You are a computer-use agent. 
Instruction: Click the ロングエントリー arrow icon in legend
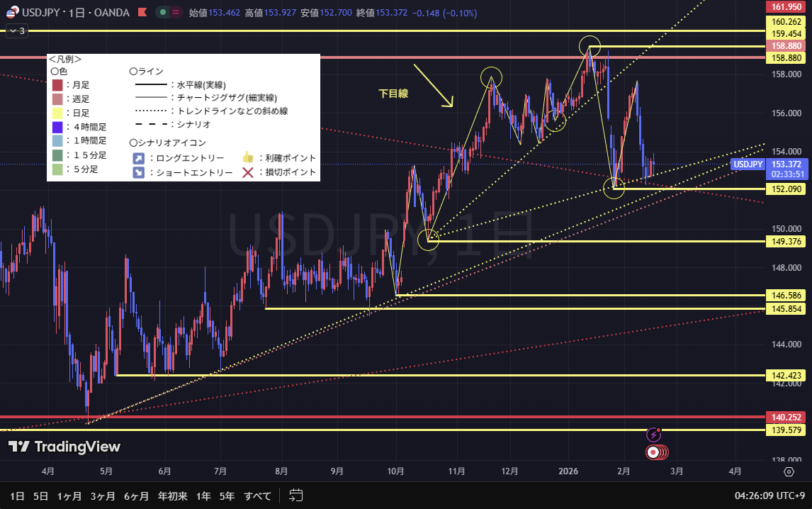pyautogui.click(x=139, y=157)
